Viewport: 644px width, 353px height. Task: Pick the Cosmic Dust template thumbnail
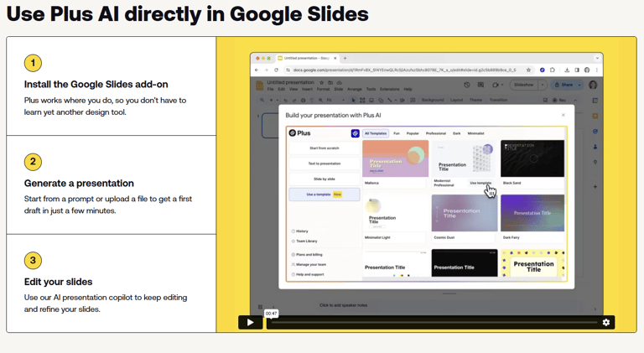465,213
